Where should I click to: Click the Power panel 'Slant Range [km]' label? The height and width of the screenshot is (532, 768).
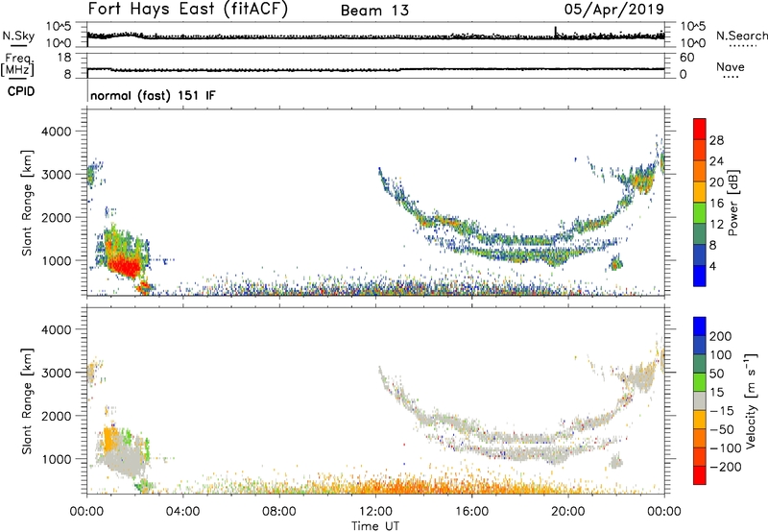[x=27, y=203]
